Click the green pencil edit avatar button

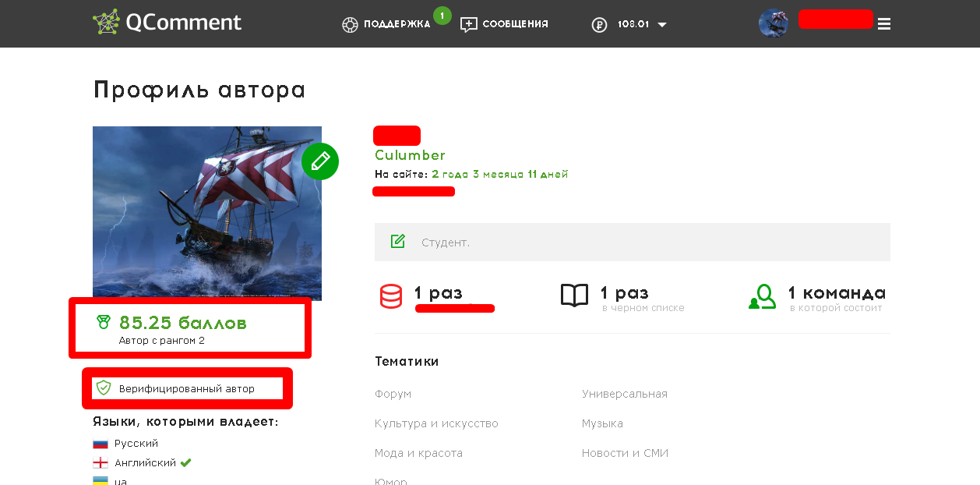click(x=320, y=161)
